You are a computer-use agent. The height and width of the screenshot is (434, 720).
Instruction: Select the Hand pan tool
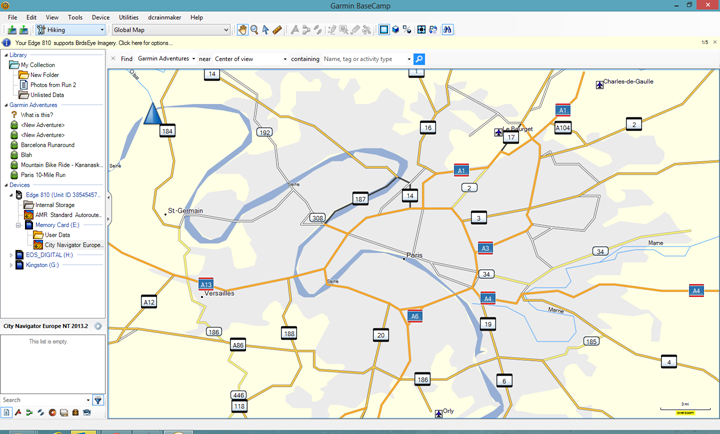pyautogui.click(x=242, y=30)
